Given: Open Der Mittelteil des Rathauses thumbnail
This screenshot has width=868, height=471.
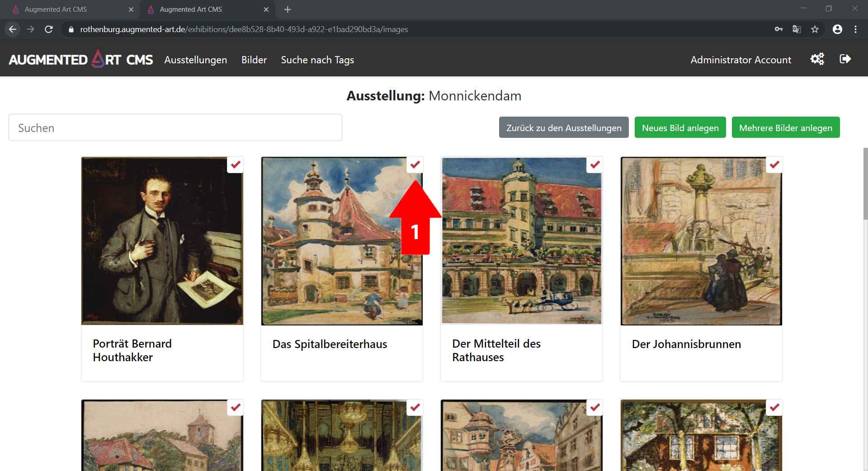Looking at the screenshot, I should tap(522, 241).
